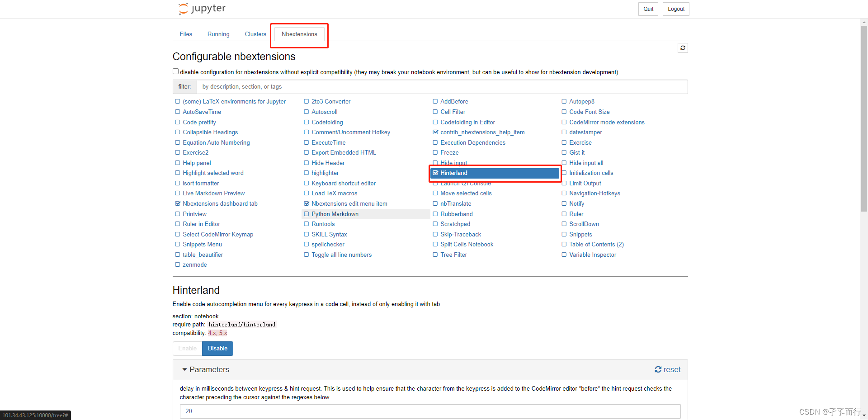
Task: Collapse the Parameters section
Action: pos(206,369)
